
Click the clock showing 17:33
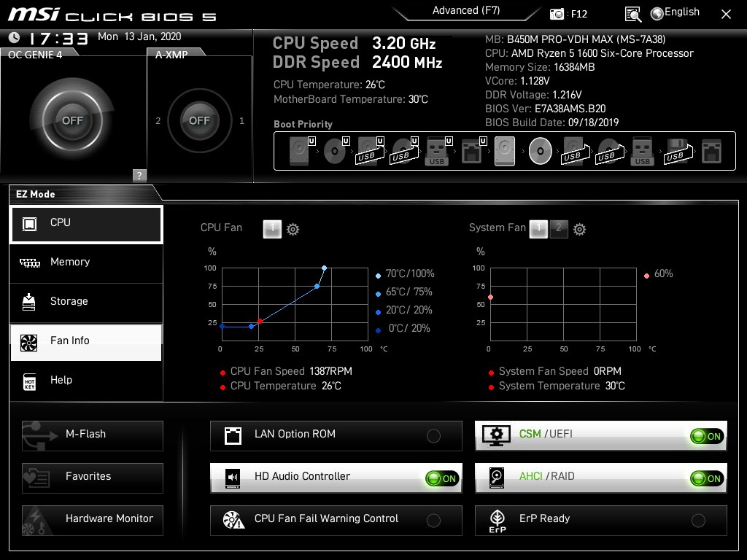tap(58, 39)
